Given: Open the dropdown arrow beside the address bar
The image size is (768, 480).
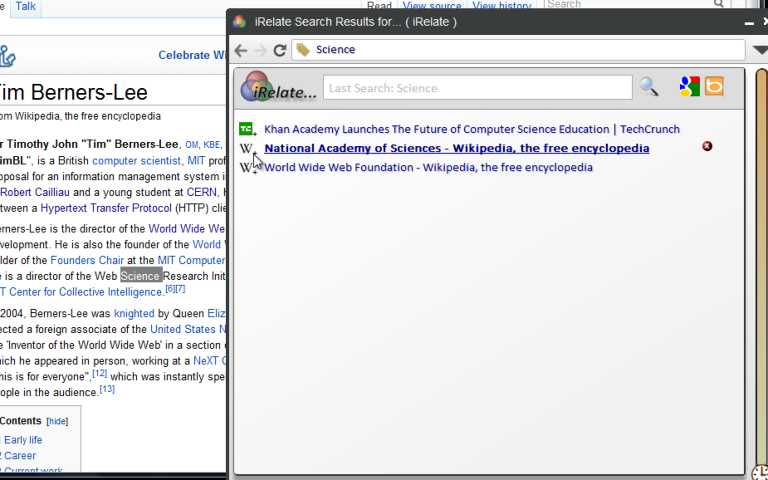Looking at the screenshot, I should [760, 50].
